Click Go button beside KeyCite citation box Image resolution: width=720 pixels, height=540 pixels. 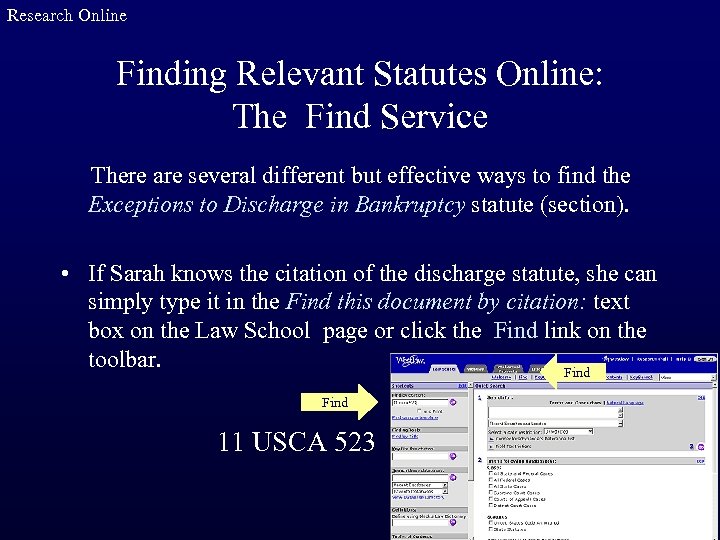tap(453, 456)
